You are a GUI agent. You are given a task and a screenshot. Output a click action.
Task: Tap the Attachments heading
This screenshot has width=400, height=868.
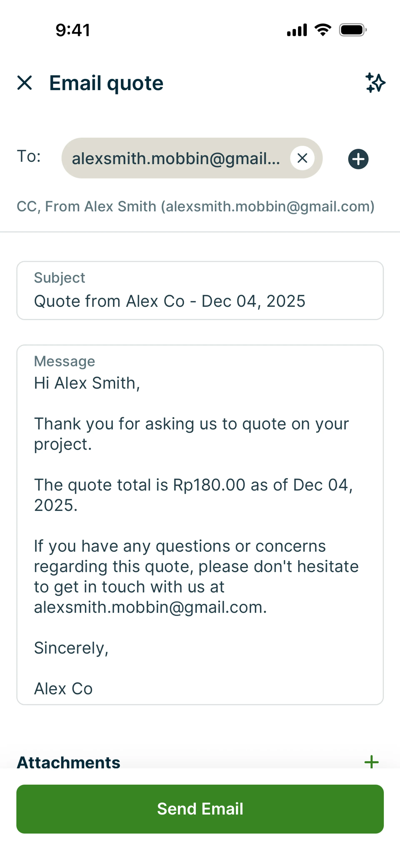[69, 762]
